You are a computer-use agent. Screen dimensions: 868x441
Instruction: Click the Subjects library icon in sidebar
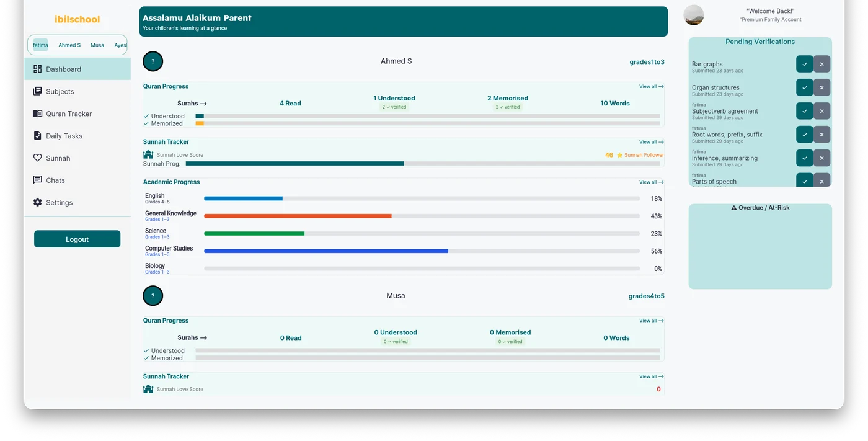click(38, 91)
